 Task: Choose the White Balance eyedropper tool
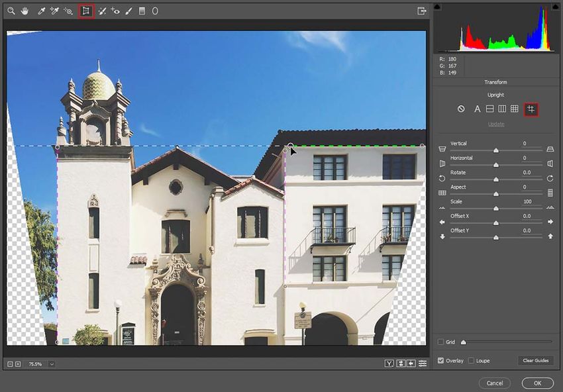(x=41, y=11)
